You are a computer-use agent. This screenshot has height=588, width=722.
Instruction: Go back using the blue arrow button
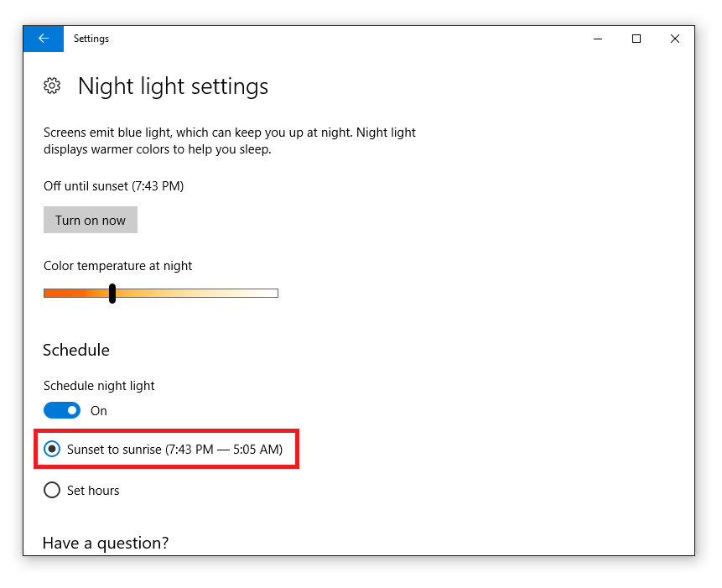pyautogui.click(x=44, y=39)
